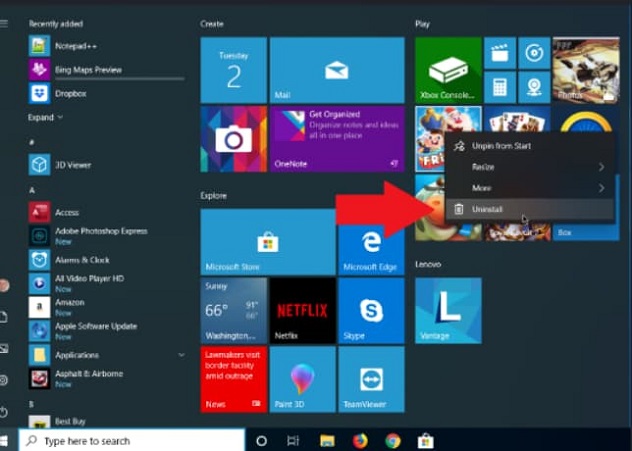Open the Xbox Console Companion tile
The height and width of the screenshot is (451, 632).
[x=448, y=70]
